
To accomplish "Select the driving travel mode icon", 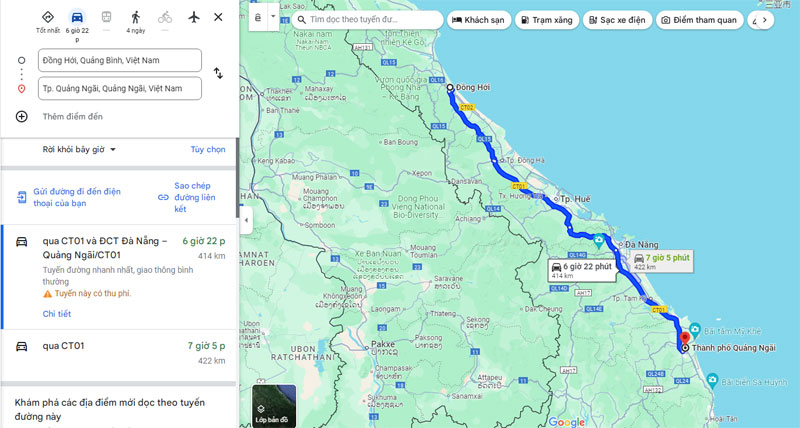I will [77, 17].
